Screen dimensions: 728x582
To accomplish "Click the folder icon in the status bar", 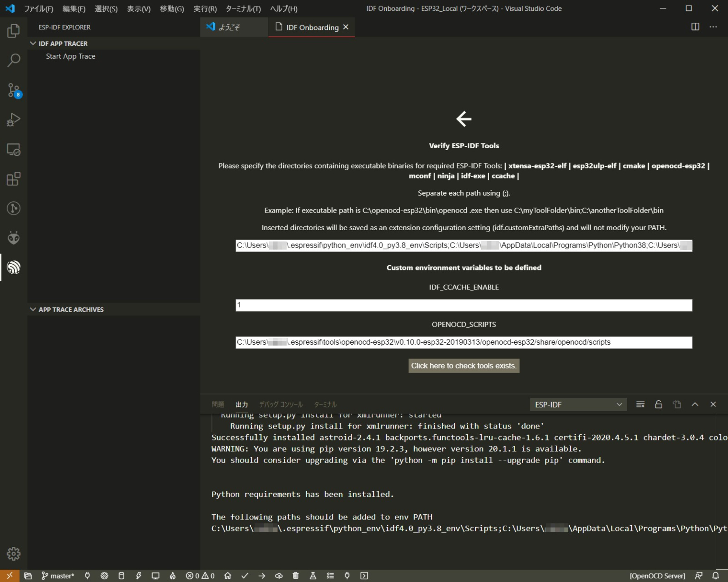I will pyautogui.click(x=28, y=576).
